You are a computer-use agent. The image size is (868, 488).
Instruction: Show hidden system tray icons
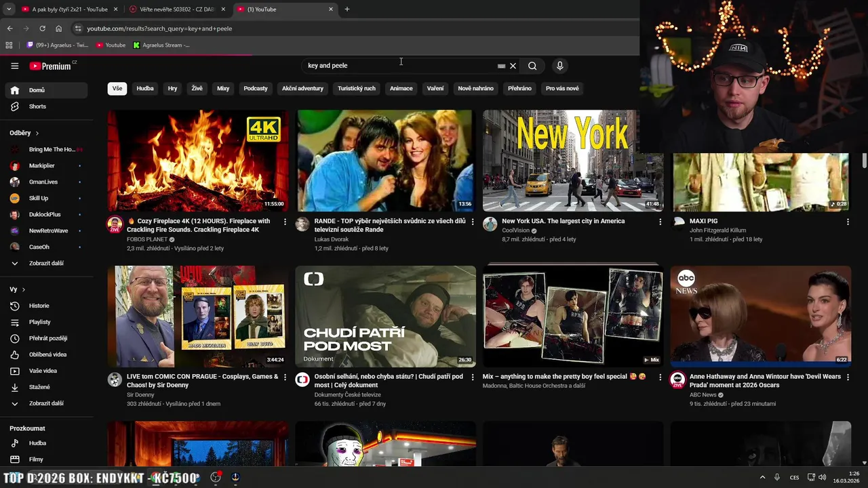762,477
